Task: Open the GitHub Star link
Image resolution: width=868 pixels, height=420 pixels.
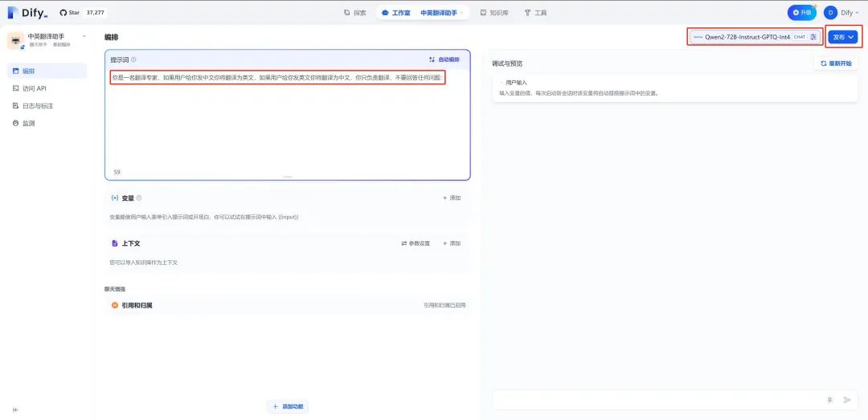Action: point(70,12)
